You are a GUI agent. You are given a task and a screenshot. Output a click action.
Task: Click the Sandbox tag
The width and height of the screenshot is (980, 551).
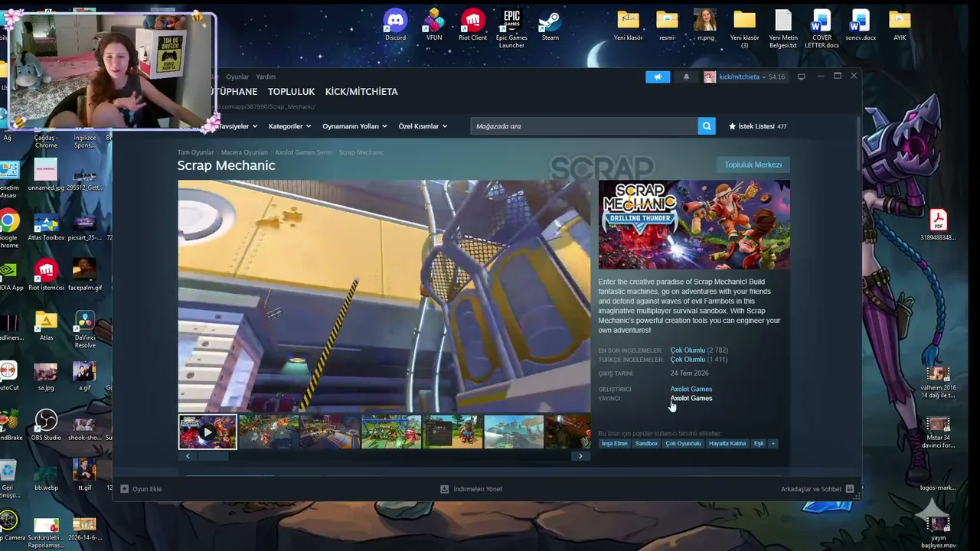click(646, 443)
